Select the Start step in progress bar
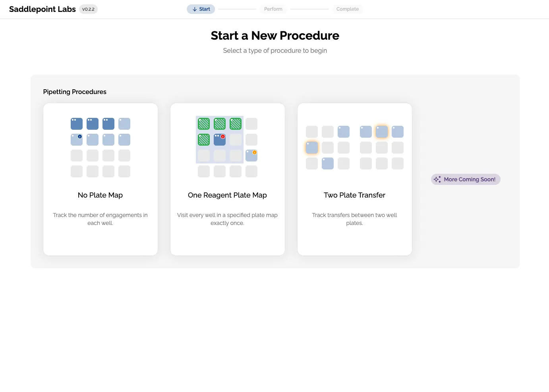 (x=201, y=9)
